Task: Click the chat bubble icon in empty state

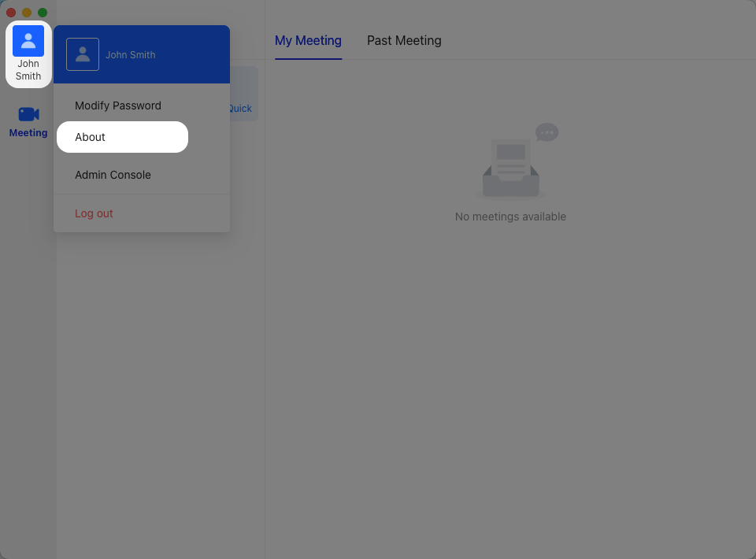Action: [x=547, y=132]
